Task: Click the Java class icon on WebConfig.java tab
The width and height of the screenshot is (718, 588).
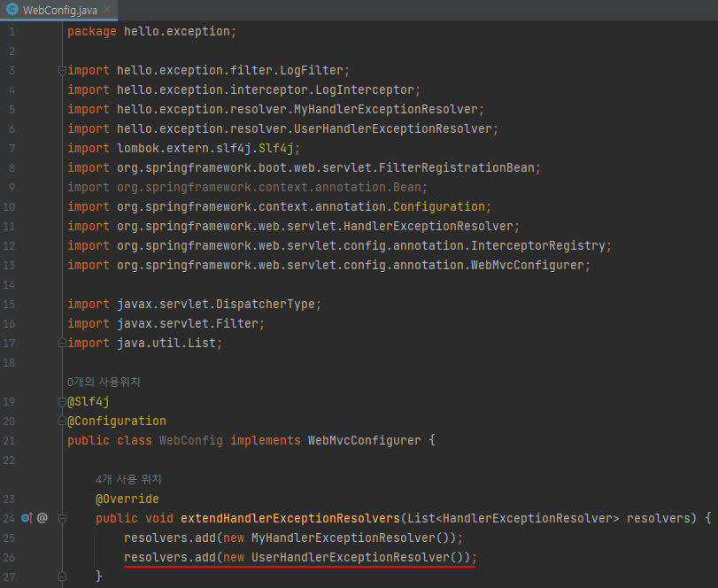Action: point(12,9)
